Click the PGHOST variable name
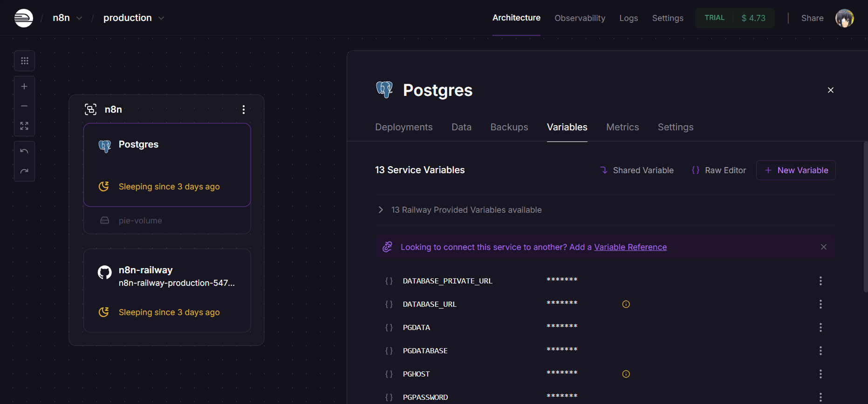Viewport: 868px width, 404px height. click(x=416, y=374)
